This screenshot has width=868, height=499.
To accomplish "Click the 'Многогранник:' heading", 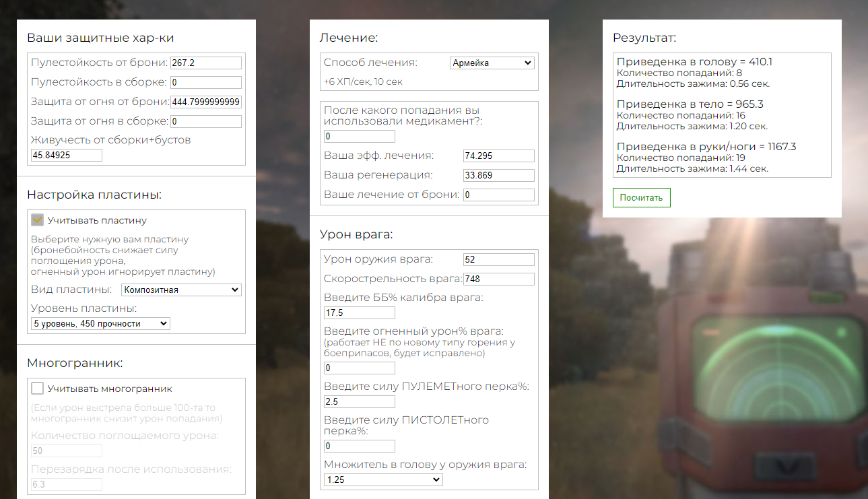I will (x=75, y=364).
